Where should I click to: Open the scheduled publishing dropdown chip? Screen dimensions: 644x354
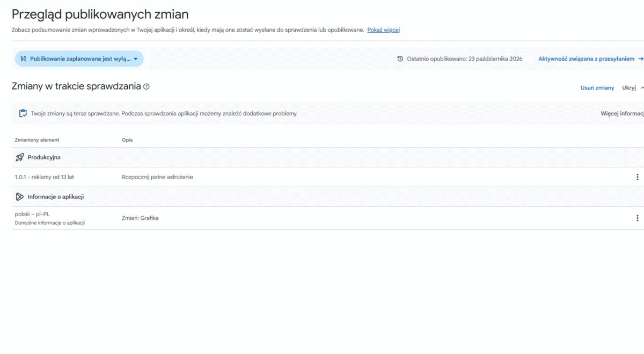[x=79, y=59]
